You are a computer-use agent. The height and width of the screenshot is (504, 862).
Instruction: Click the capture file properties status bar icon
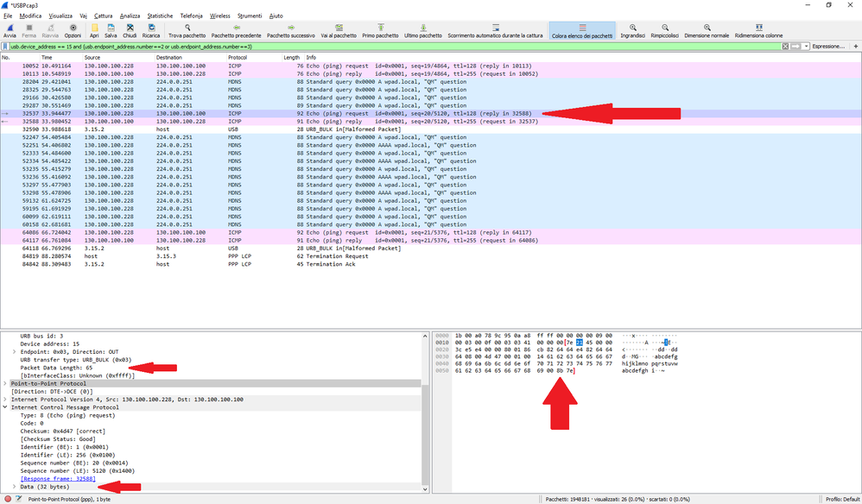point(19,499)
